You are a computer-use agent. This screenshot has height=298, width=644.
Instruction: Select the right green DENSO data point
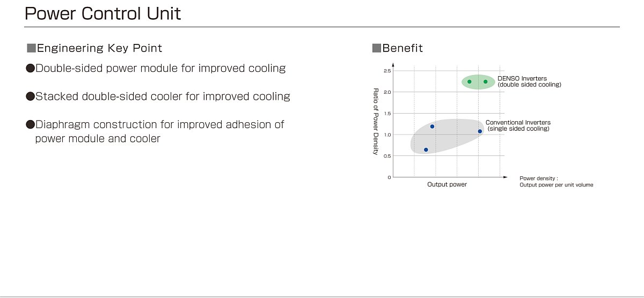pos(485,81)
